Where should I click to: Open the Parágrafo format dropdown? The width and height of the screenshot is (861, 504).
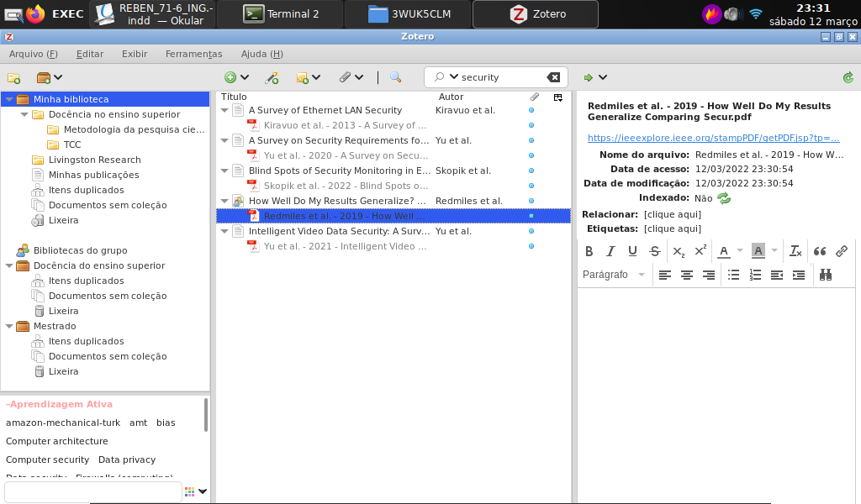[x=615, y=275]
